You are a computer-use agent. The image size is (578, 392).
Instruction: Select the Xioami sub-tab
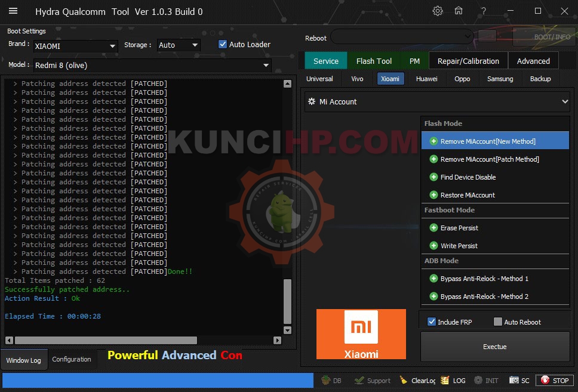(391, 79)
